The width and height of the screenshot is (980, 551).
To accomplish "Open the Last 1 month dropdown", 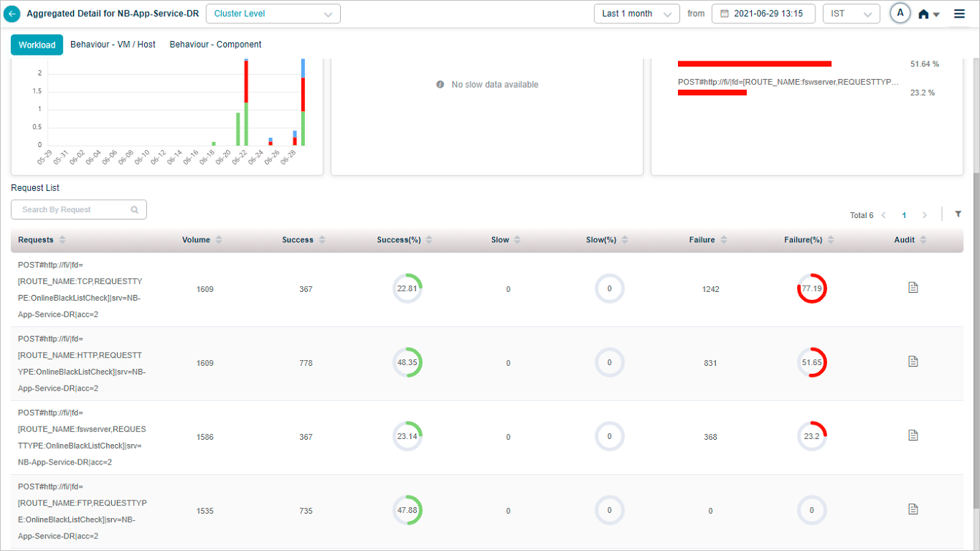I will (636, 14).
